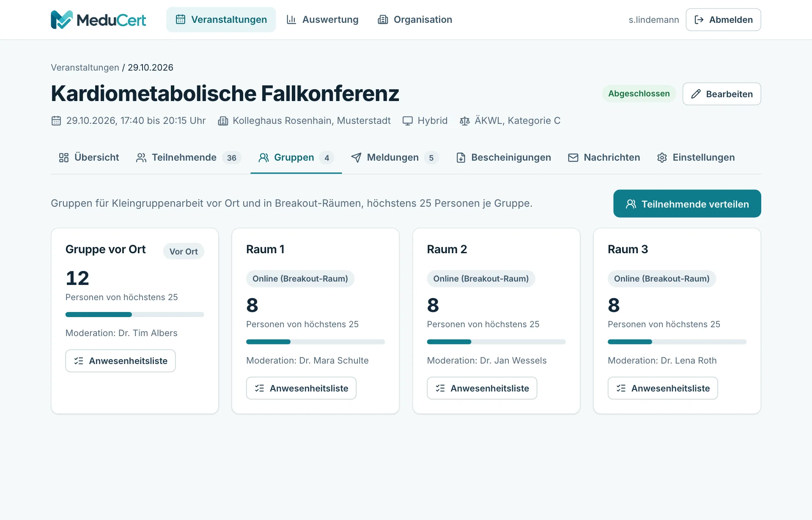Click the paper plane icon of Meldungen
The image size is (812, 520).
(x=357, y=158)
